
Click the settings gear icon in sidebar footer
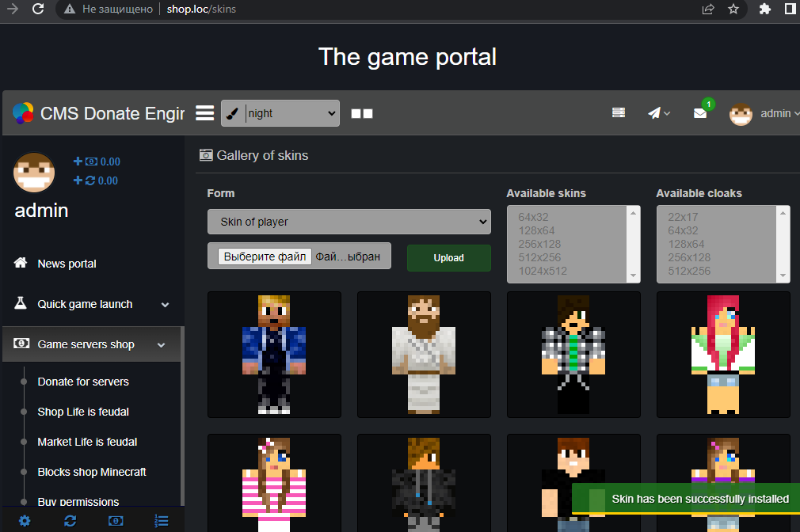pos(25,520)
